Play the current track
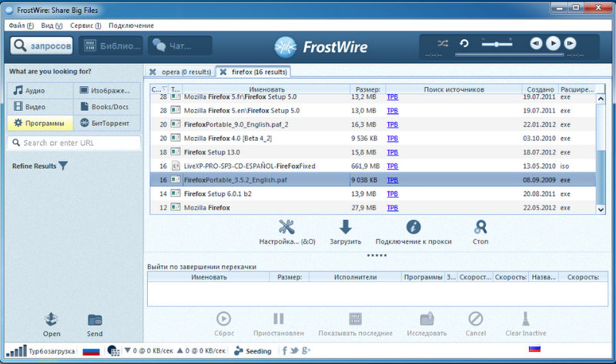Viewport: 616px width, 364px height. pos(553,43)
